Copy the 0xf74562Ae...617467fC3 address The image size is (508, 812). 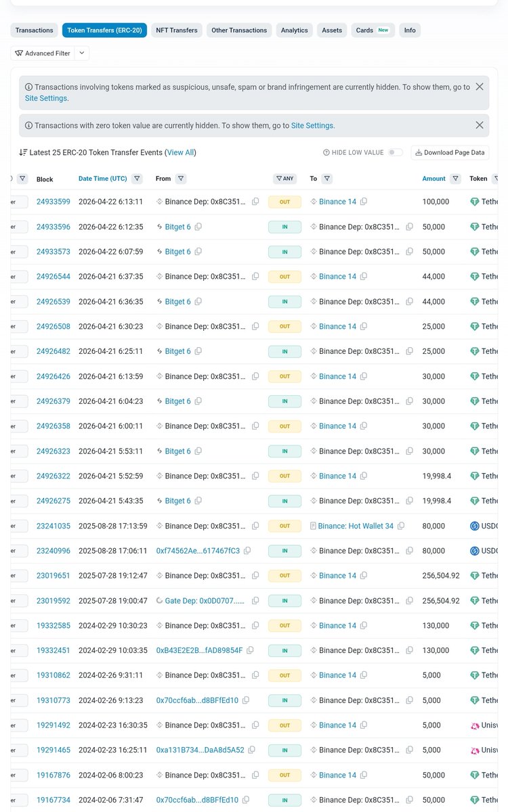(x=247, y=551)
